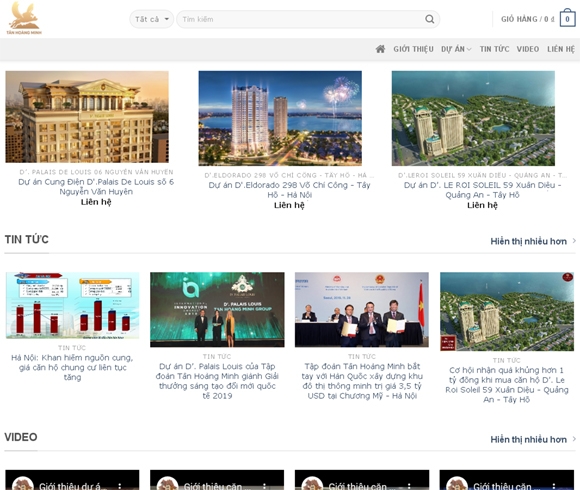This screenshot has height=490, width=580.
Task: Click channel avatar on fourth video
Action: coord(457,484)
